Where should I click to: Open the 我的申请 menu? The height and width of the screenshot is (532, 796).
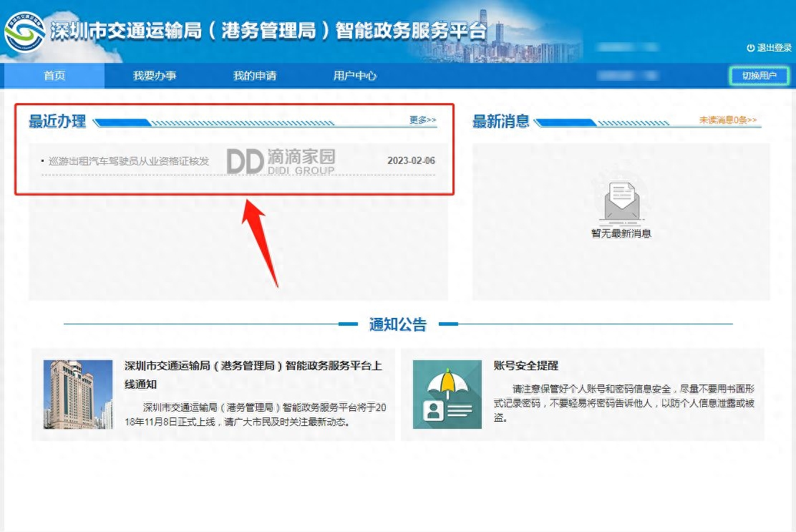pos(254,76)
